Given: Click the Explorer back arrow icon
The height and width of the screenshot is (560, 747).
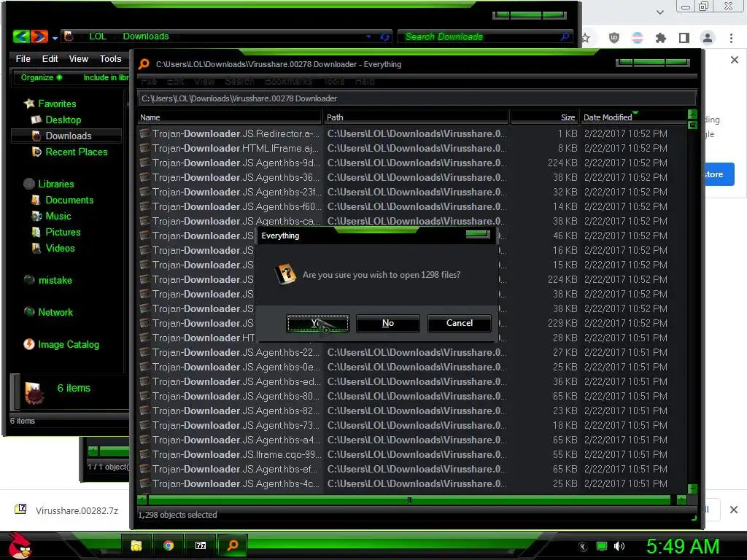Looking at the screenshot, I should 21,36.
